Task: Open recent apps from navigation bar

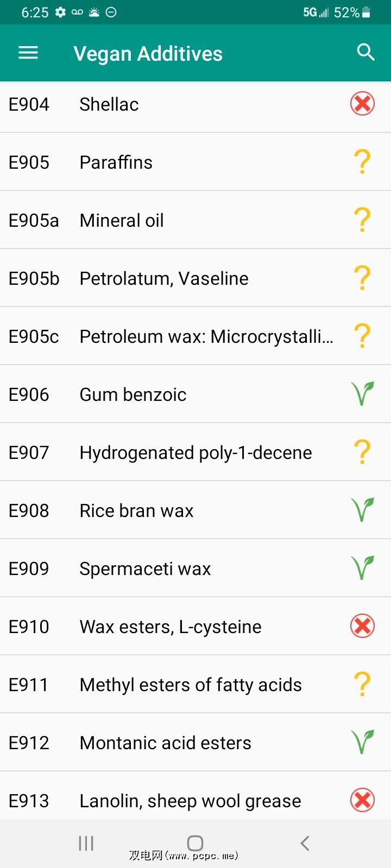Action: point(86,843)
